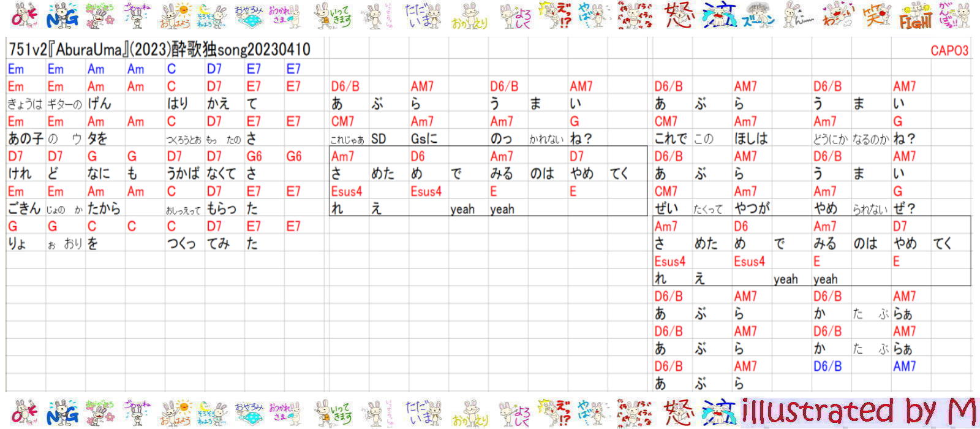
Task: Select the 'きょうは' lyric cell
Action: (x=24, y=104)
